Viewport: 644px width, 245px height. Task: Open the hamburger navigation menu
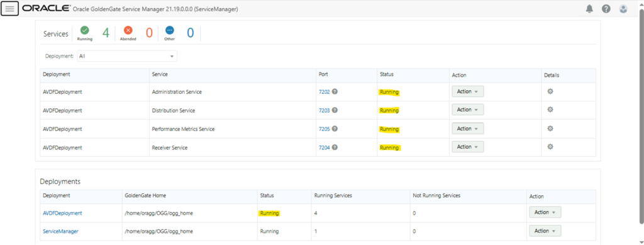pyautogui.click(x=10, y=8)
